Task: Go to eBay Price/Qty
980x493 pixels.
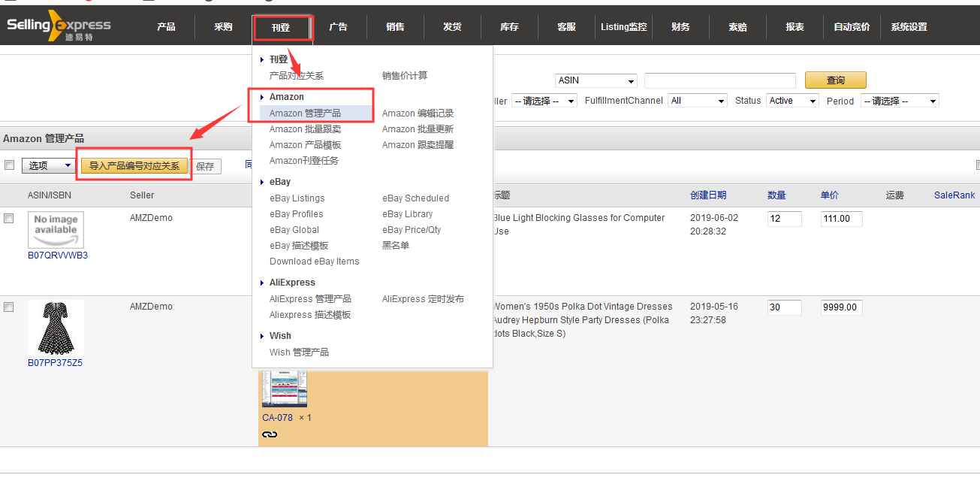Action: tap(412, 230)
